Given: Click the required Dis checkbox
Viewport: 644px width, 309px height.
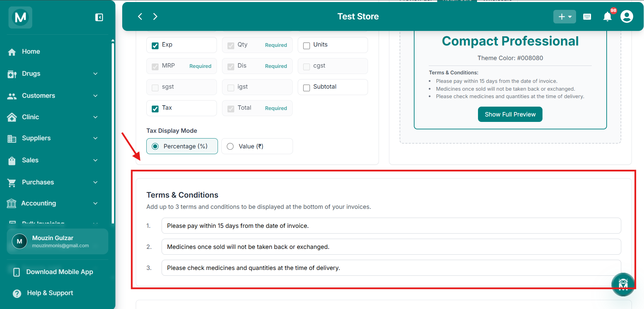Looking at the screenshot, I should click(231, 67).
